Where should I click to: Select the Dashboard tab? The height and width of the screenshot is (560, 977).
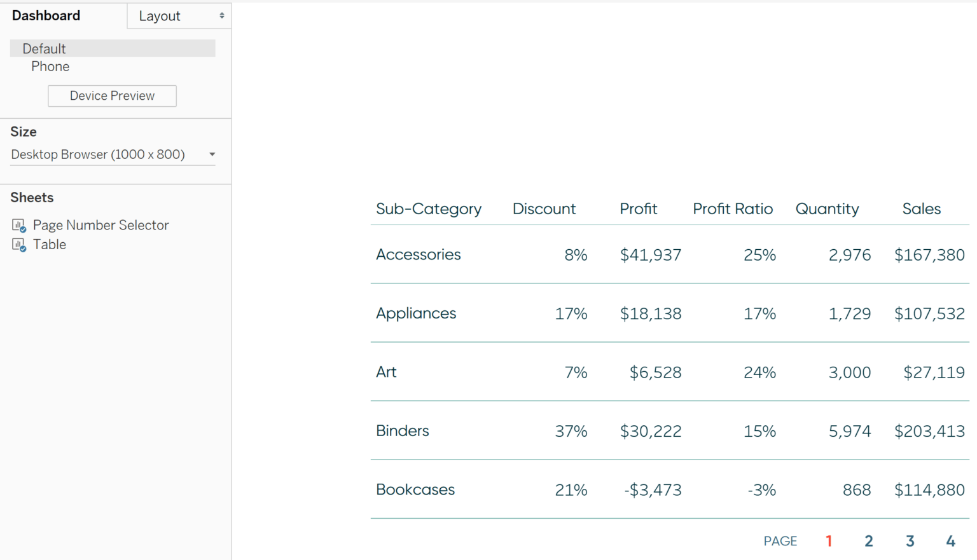coord(46,15)
